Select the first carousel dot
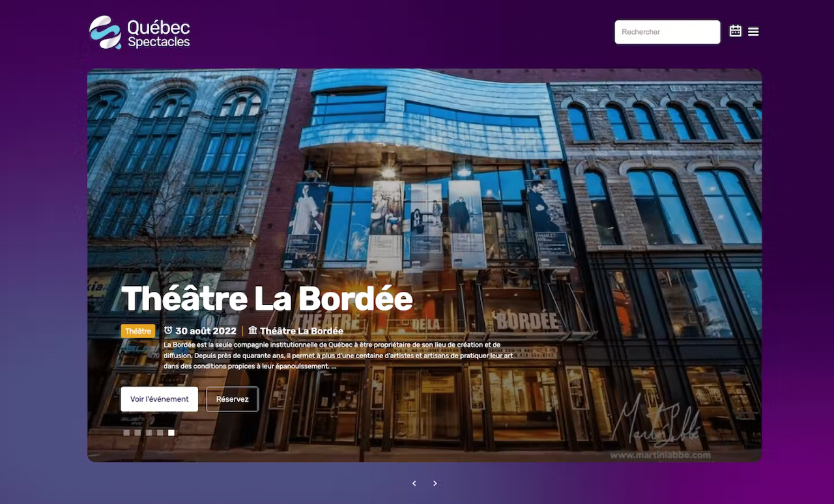Viewport: 834px width, 504px height. point(126,432)
